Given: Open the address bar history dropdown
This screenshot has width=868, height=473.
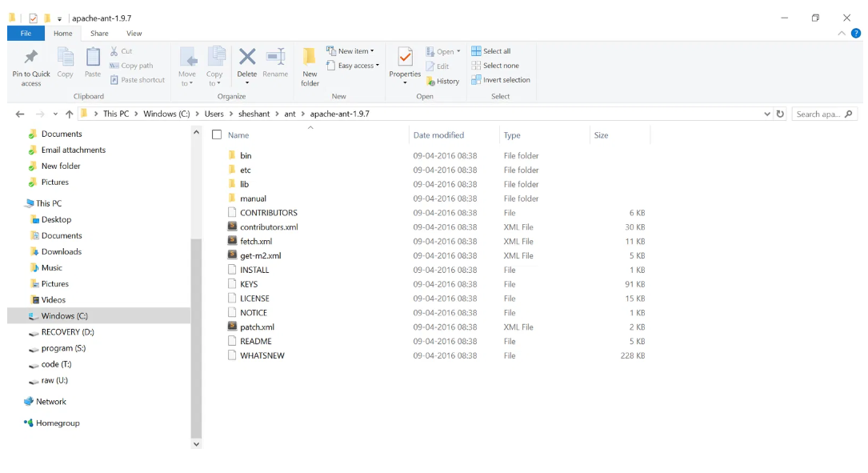Looking at the screenshot, I should (767, 114).
